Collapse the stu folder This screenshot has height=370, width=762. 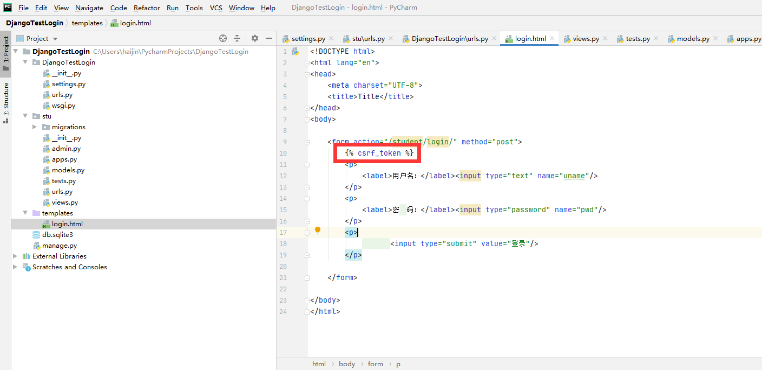click(25, 116)
